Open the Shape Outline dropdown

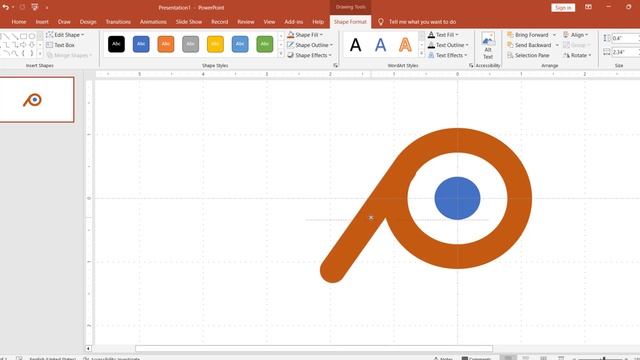click(x=310, y=45)
